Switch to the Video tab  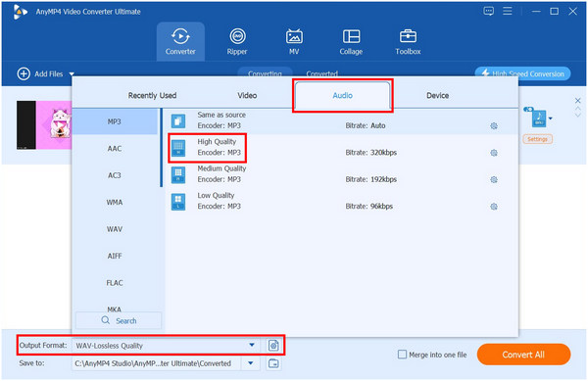(x=247, y=96)
